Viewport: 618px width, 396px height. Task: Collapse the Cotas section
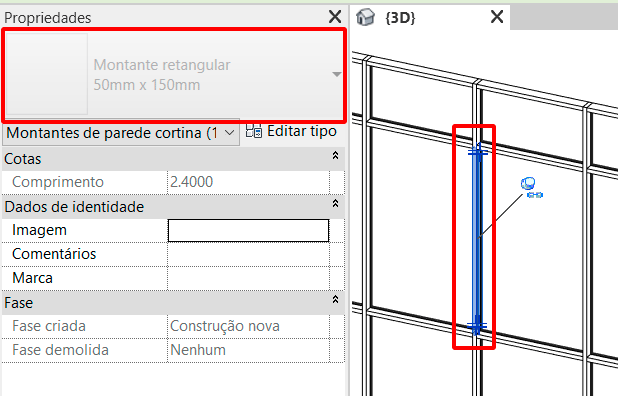click(335, 156)
